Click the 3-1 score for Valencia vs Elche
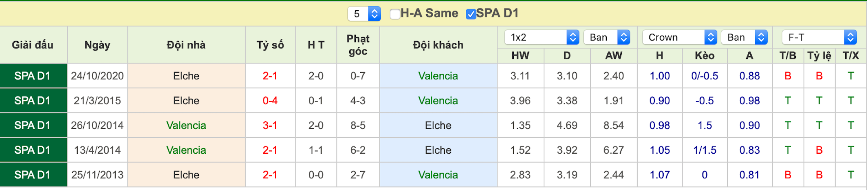The height and width of the screenshot is (190, 868). (270, 125)
